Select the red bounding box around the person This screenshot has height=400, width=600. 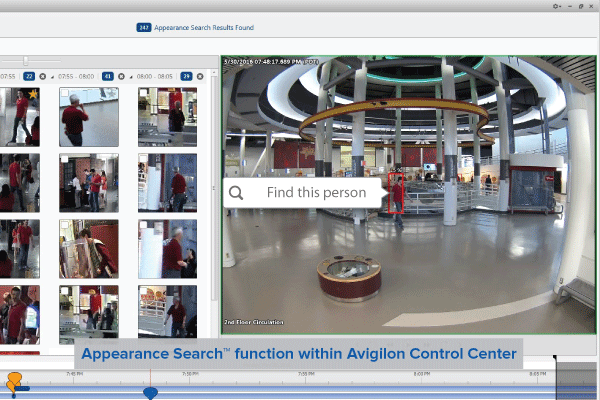tap(396, 193)
